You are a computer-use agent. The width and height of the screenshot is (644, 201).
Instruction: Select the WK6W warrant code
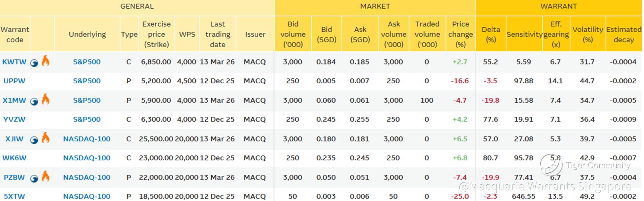[x=14, y=158]
